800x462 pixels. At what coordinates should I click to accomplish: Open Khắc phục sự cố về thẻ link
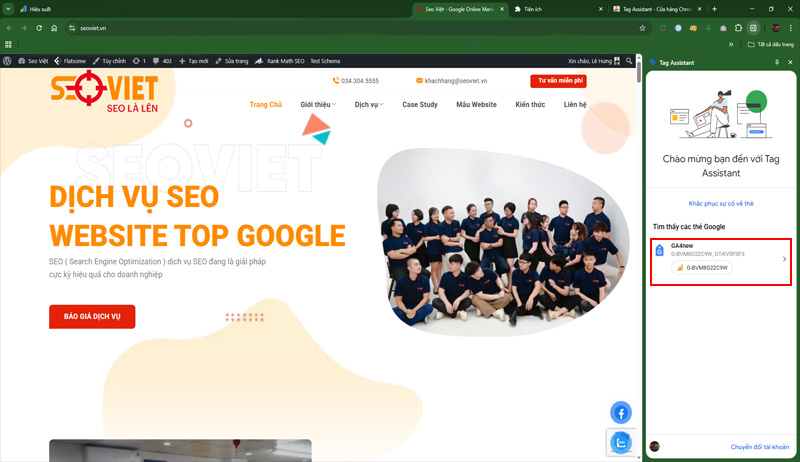[721, 203]
